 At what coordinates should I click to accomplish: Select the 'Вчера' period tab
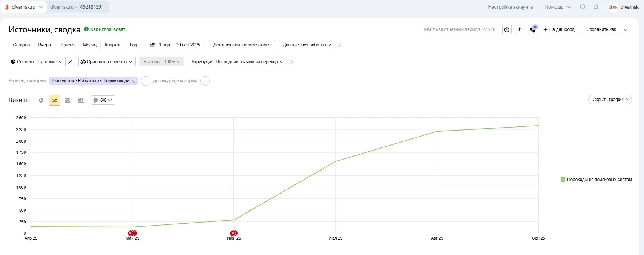pos(44,45)
